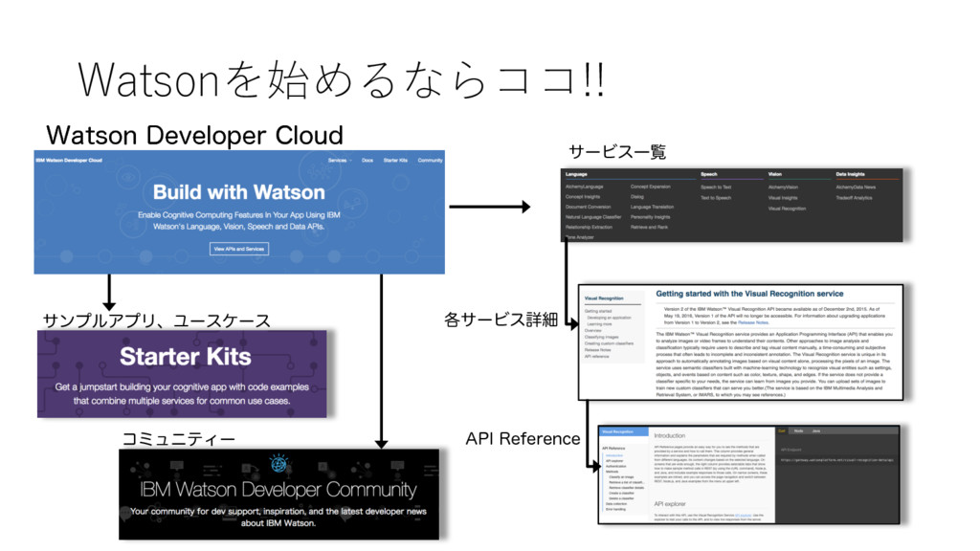Choose Natural Language Classifier service
The image size is (980, 551).
click(x=593, y=217)
